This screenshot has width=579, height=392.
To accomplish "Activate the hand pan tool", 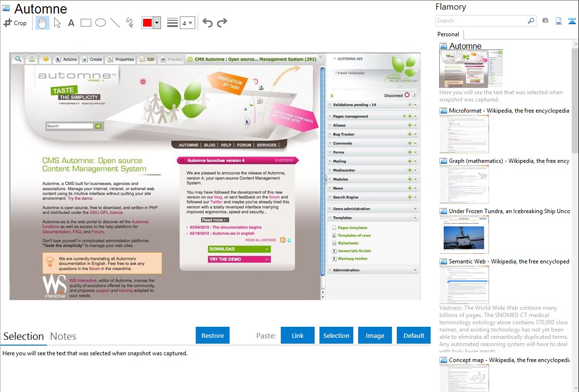I will (43, 23).
